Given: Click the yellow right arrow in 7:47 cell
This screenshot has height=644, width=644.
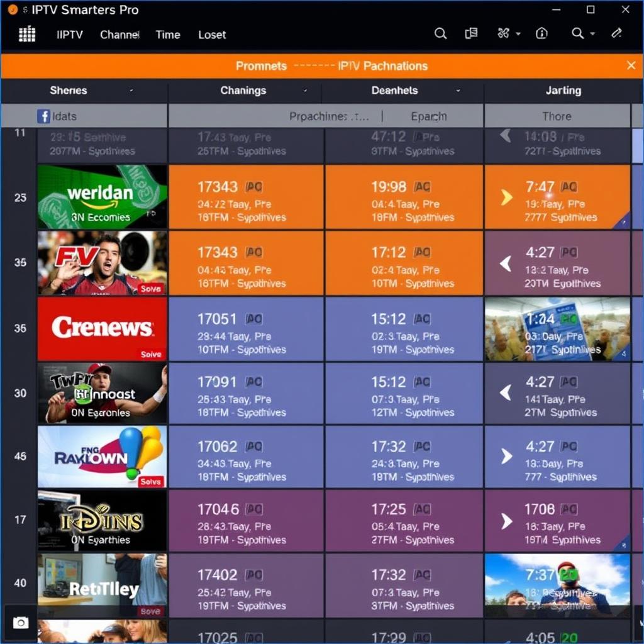Looking at the screenshot, I should 507,197.
